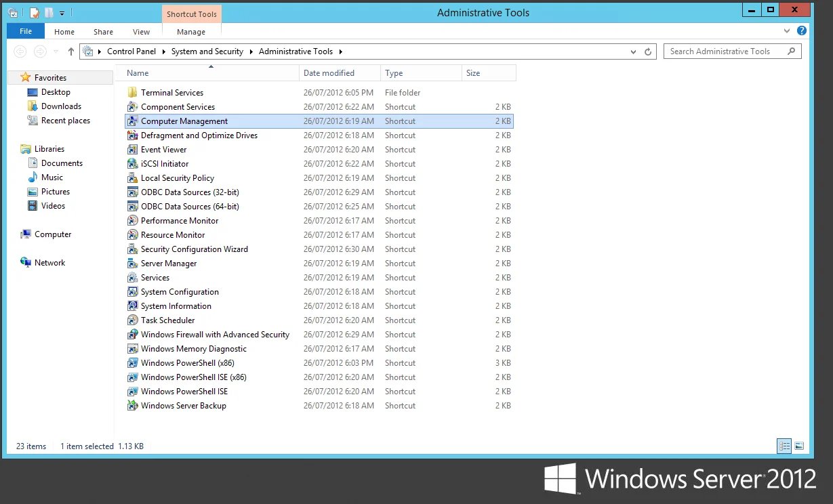833x504 pixels.
Task: Open the address bar history dropdown
Action: [x=633, y=51]
